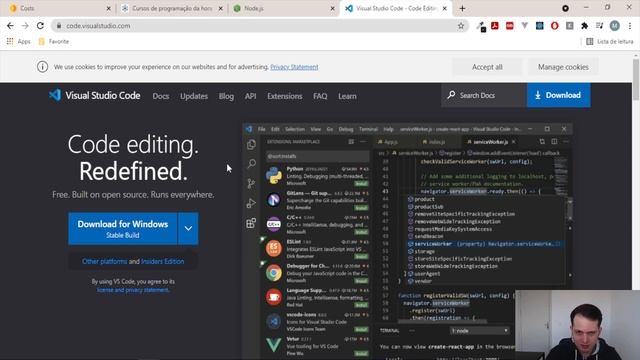Open the Apps grid shortcut

(18, 41)
